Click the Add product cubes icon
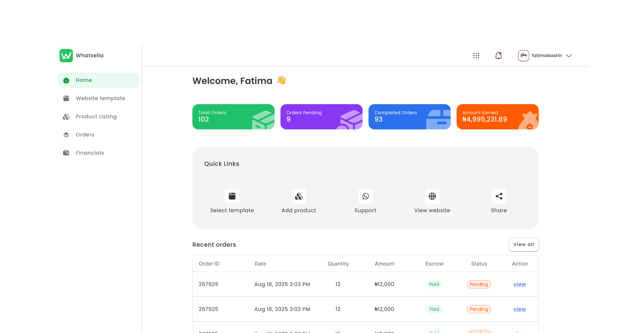The image size is (644, 333). pos(298,196)
